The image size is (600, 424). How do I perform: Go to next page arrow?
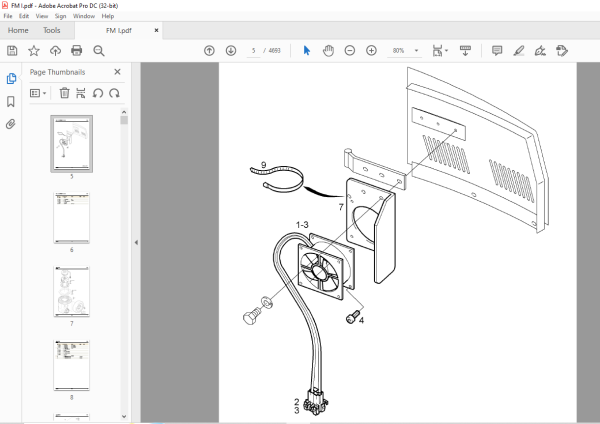pyautogui.click(x=231, y=51)
